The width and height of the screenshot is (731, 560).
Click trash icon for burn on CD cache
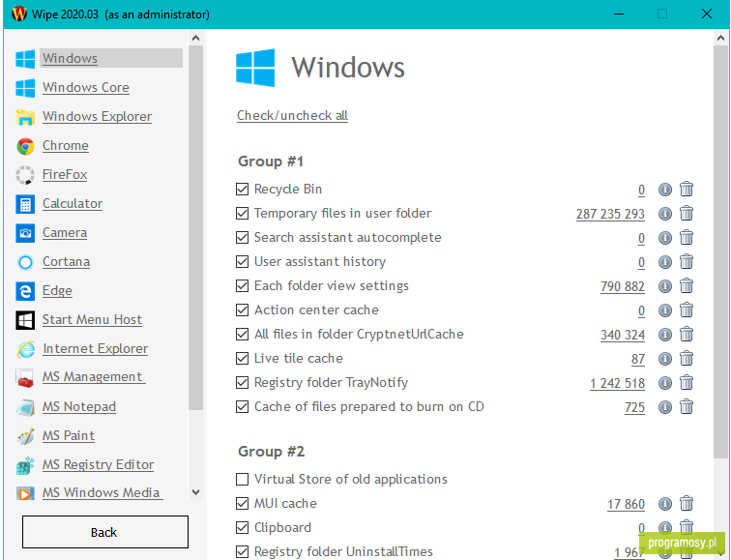[x=687, y=407]
